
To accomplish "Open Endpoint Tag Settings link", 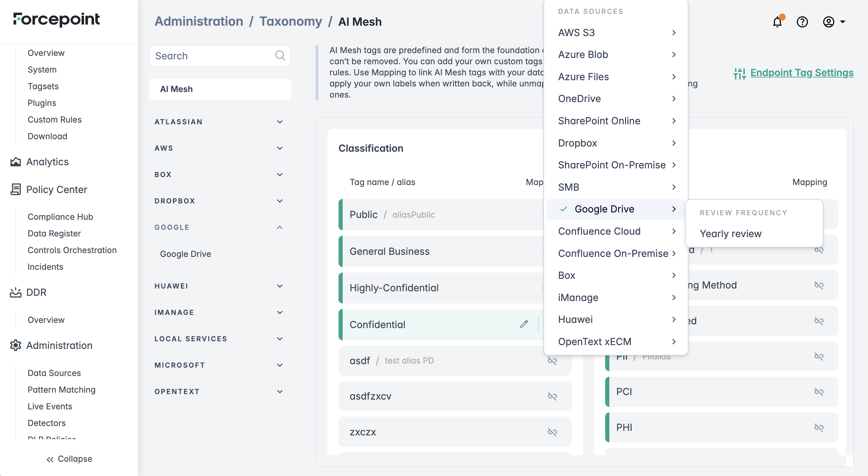I will [x=801, y=73].
